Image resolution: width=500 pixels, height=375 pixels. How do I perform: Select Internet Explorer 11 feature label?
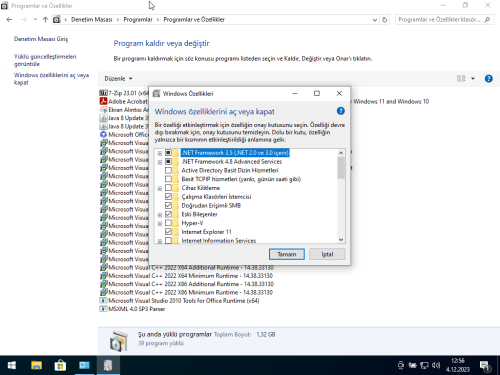click(206, 232)
